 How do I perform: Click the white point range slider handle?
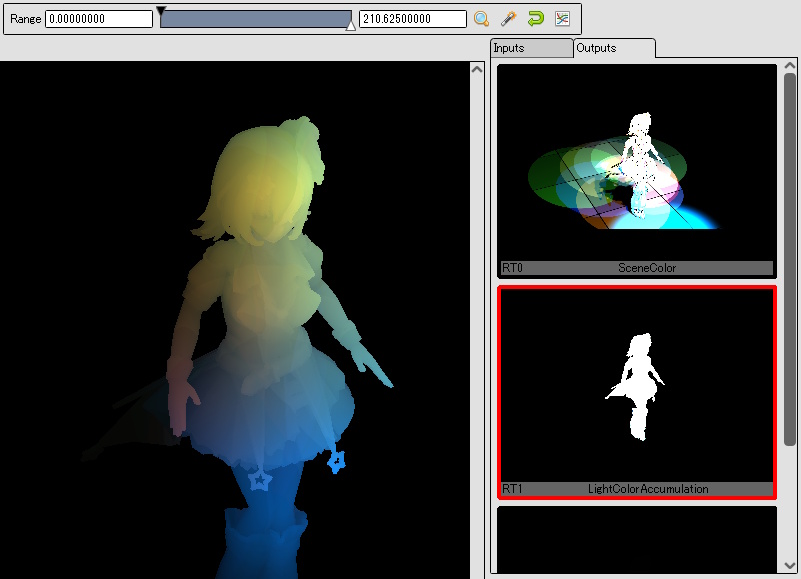tap(350, 26)
